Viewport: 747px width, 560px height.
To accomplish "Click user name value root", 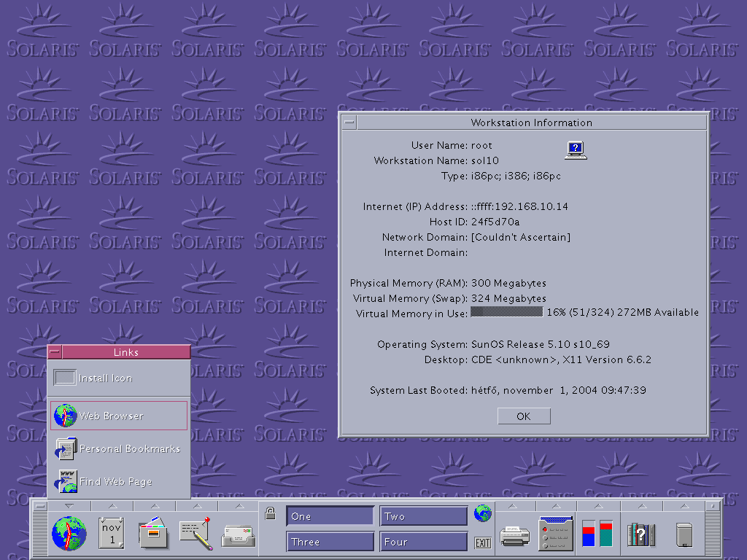I will point(481,145).
